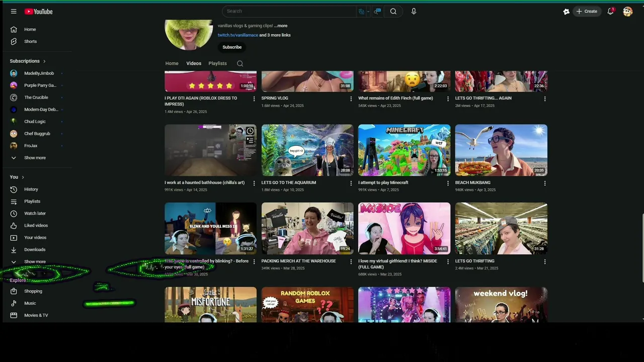
Task: Switch to the channel Playlists tab
Action: (x=218, y=63)
